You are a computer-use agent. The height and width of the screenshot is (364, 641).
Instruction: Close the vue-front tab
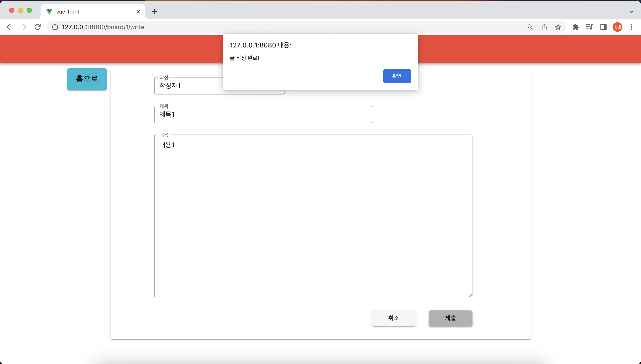click(x=138, y=12)
